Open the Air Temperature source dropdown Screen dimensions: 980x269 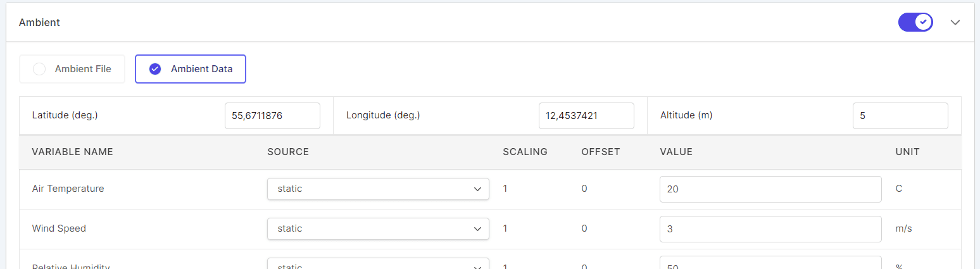(378, 189)
